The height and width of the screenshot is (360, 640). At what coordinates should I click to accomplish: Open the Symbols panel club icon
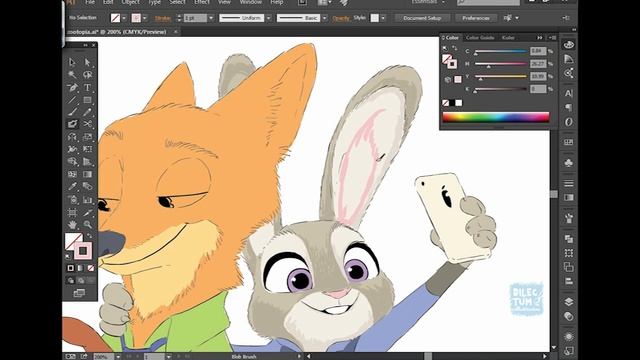[x=569, y=163]
